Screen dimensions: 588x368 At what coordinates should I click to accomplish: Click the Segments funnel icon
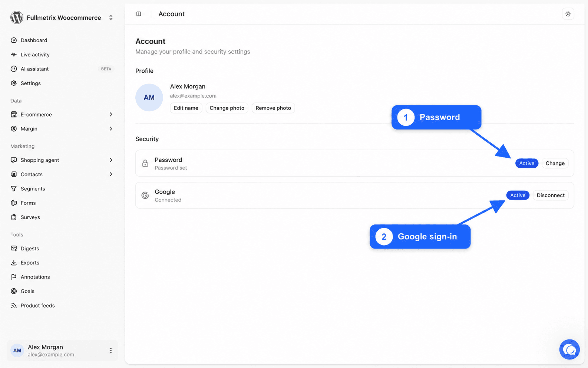pyautogui.click(x=14, y=188)
